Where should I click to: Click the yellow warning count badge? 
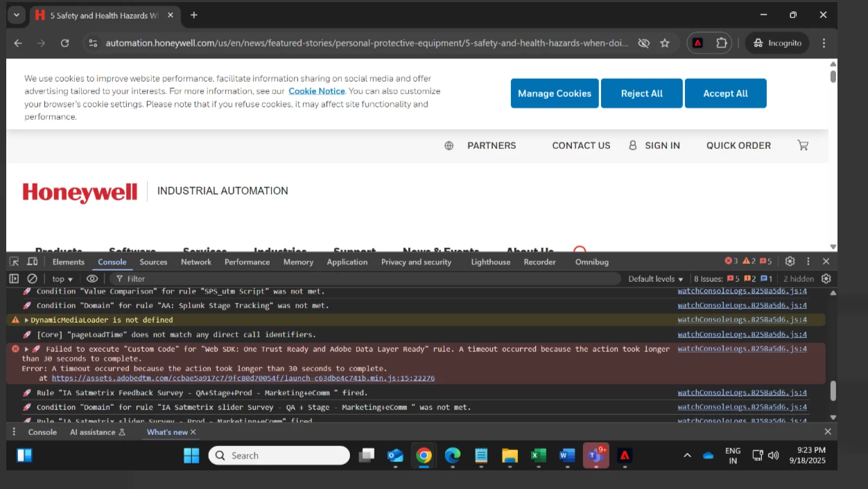tap(749, 261)
